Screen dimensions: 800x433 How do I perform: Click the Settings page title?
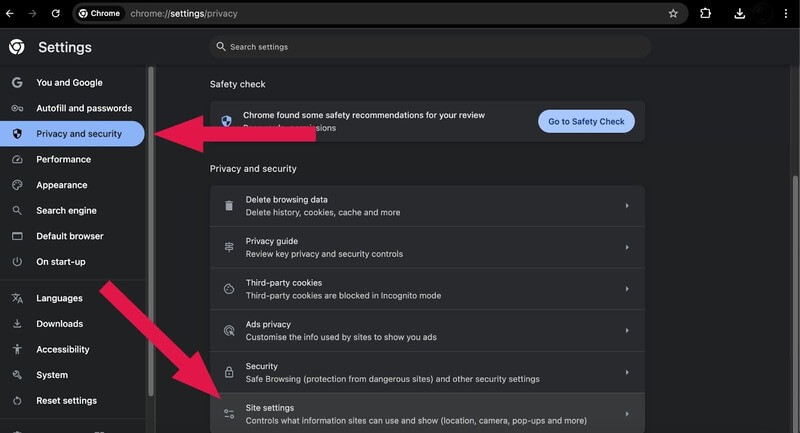click(x=65, y=47)
